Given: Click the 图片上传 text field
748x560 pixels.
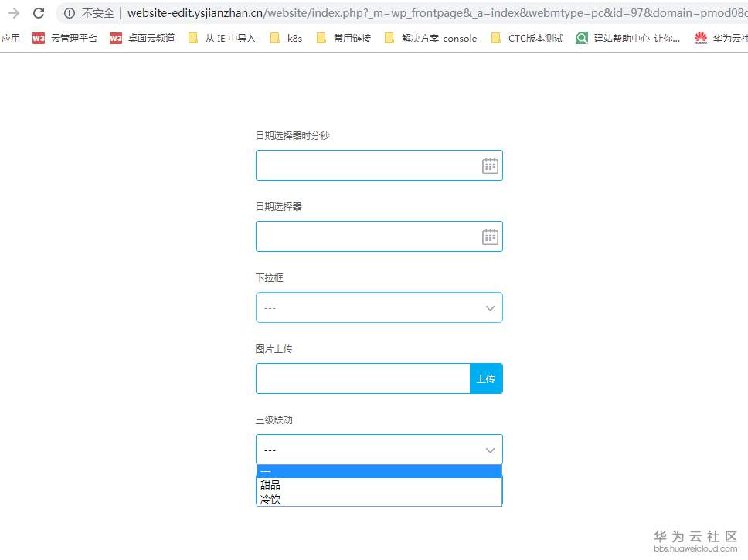Looking at the screenshot, I should pyautogui.click(x=363, y=378).
